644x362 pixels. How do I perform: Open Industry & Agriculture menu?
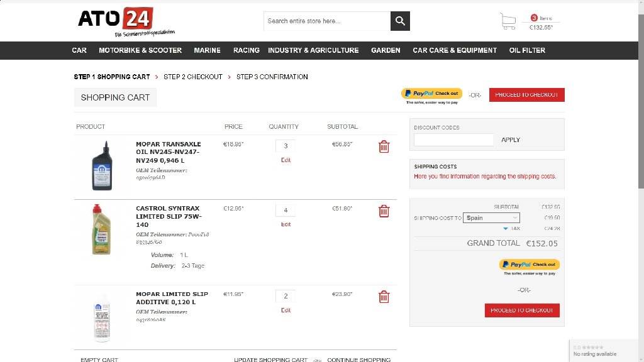pos(313,50)
